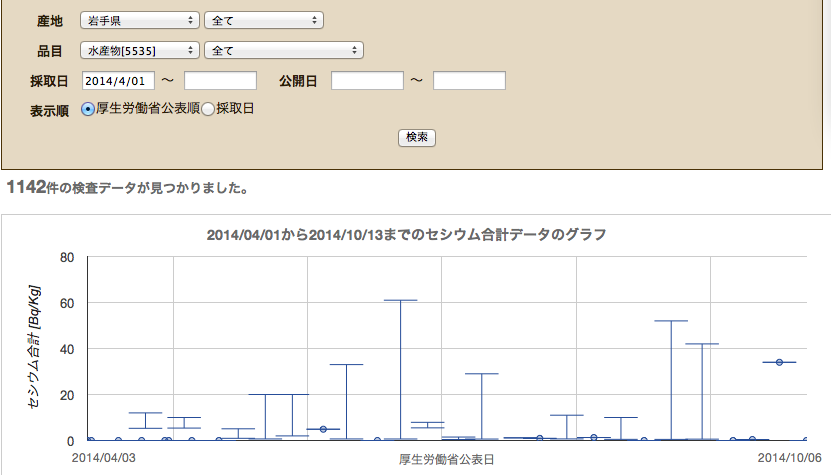The width and height of the screenshot is (831, 475).
Task: Open the 水産物[5535] category dropdown
Action: (141, 50)
